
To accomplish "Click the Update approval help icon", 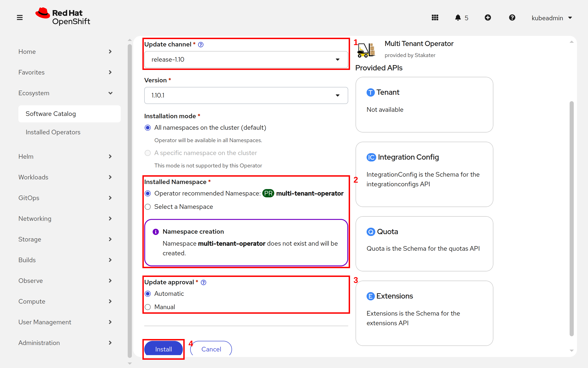I will 204,282.
